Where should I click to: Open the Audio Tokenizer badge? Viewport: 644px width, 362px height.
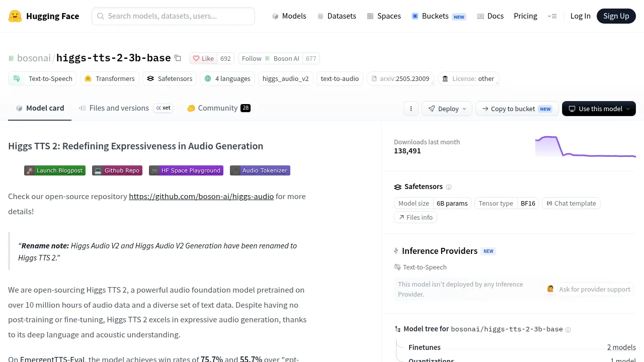(x=260, y=170)
